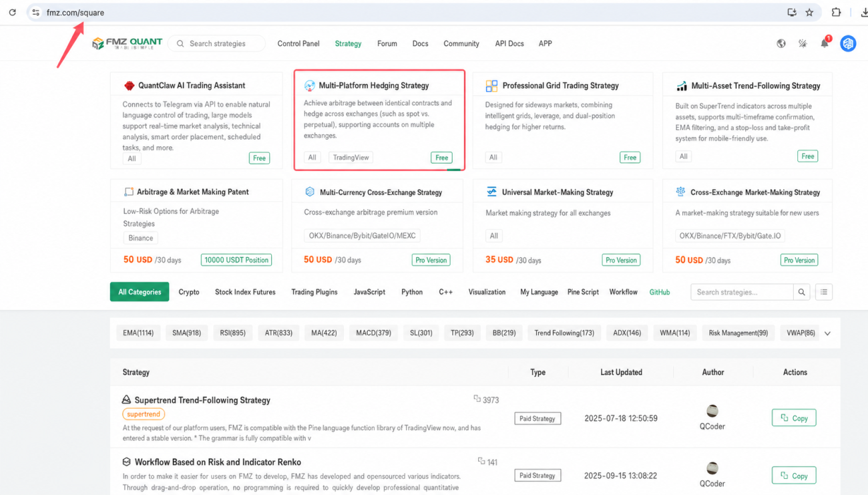This screenshot has width=868, height=495.
Task: Click Cross-Exchange Market-Making Strategy icon
Action: click(680, 192)
